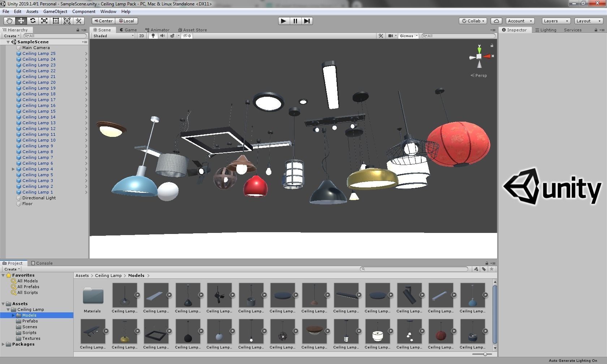Select the Hand tool in the toolbar
This screenshot has width=607, height=364.
tap(9, 21)
